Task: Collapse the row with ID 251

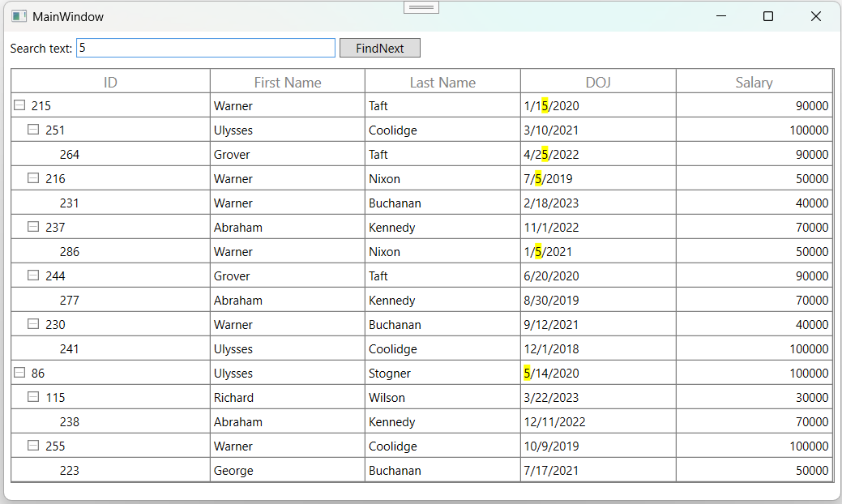Action: (x=33, y=130)
